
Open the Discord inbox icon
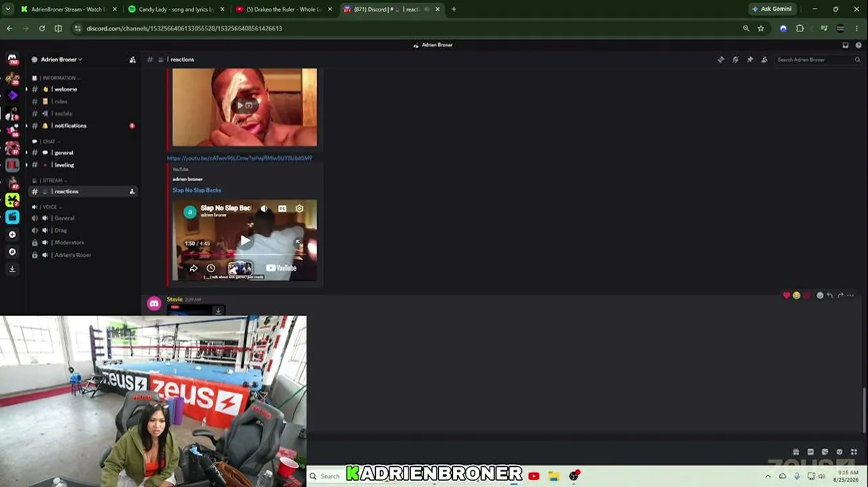tap(845, 45)
